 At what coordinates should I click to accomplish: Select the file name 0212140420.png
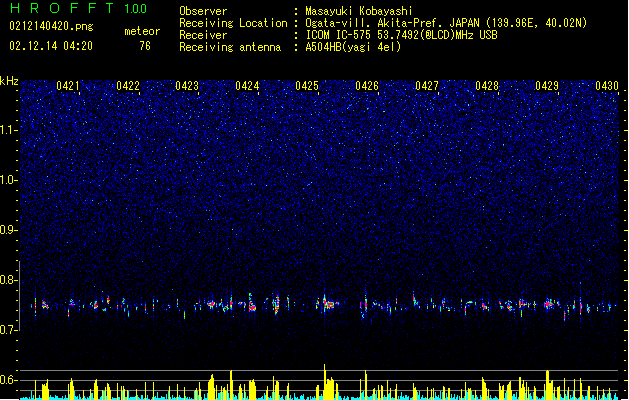coord(51,26)
